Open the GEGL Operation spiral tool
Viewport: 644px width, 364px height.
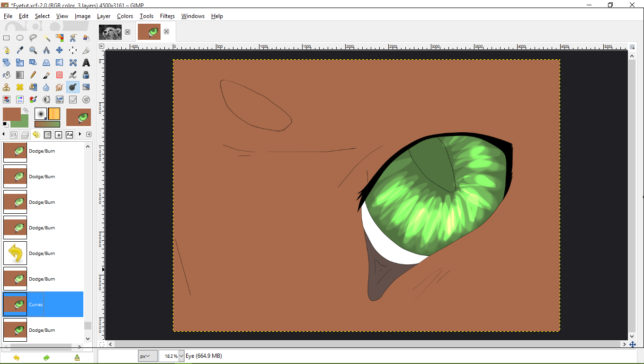pos(86,100)
